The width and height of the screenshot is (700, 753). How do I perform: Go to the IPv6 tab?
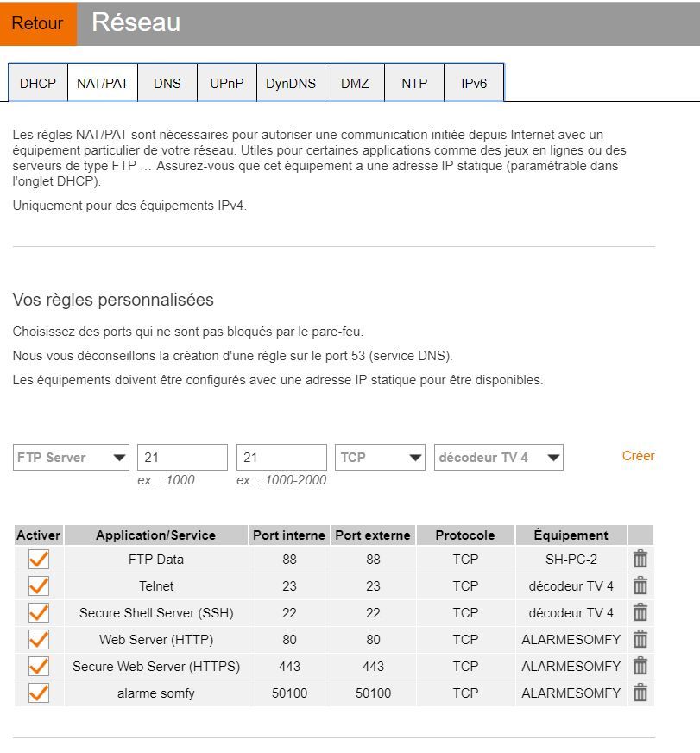[474, 84]
